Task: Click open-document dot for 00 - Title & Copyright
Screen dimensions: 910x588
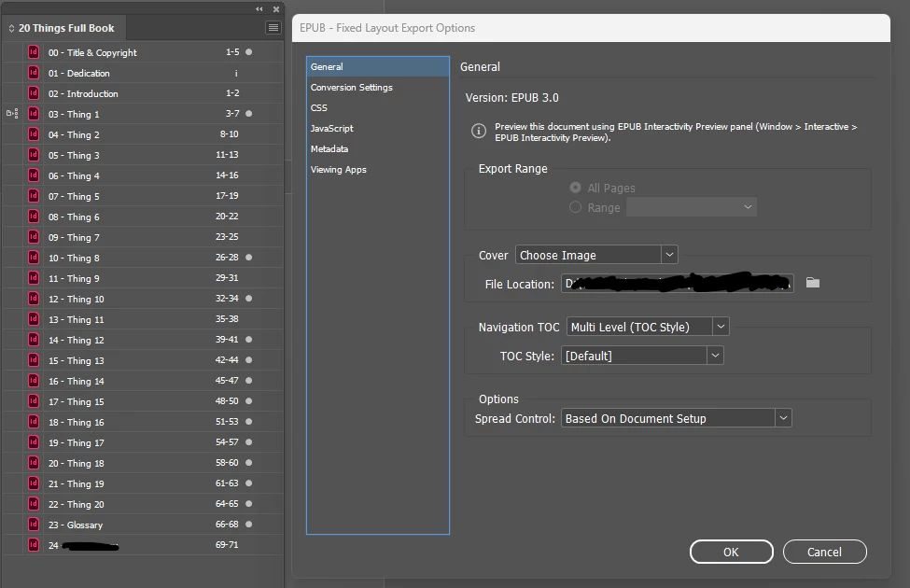Action: point(249,51)
